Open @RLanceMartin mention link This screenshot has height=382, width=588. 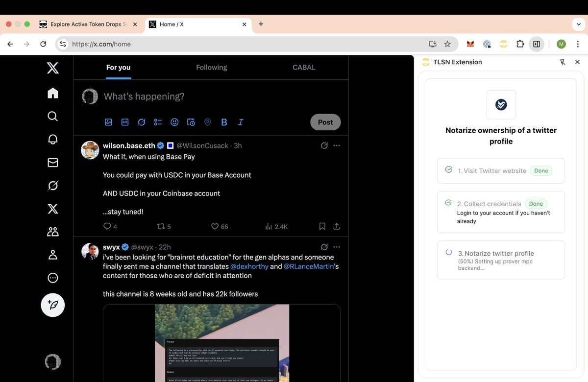pyautogui.click(x=309, y=266)
